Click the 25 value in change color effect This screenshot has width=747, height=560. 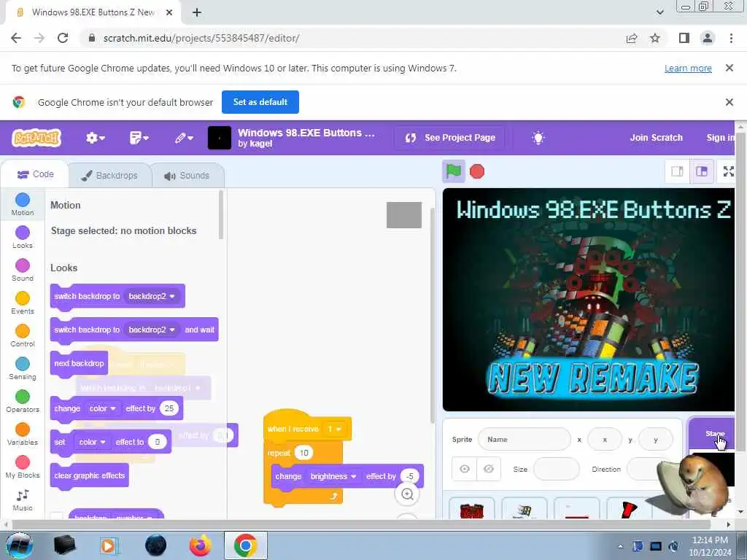[x=169, y=408]
